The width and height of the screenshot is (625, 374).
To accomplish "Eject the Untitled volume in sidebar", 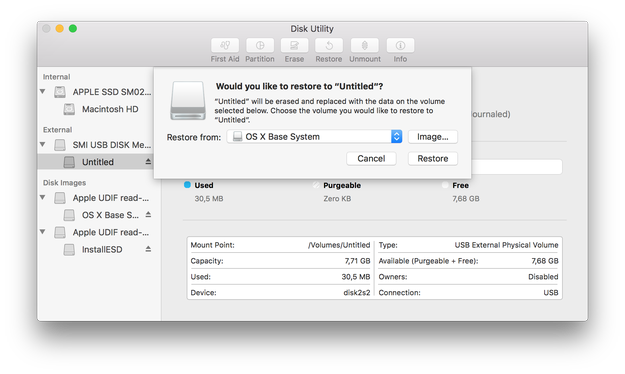I will click(148, 161).
